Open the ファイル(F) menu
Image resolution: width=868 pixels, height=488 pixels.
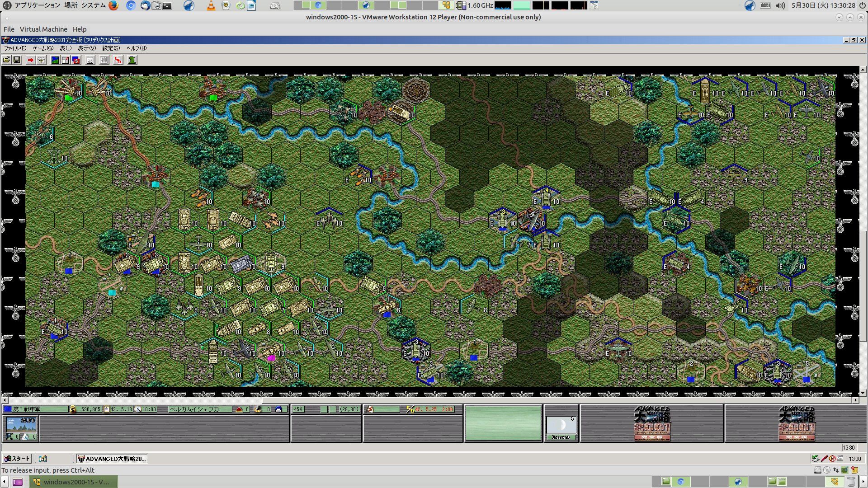(15, 48)
